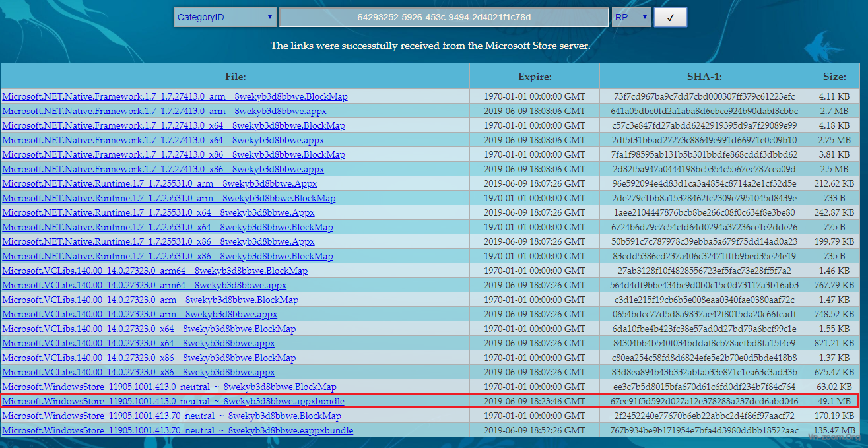Select SHA-1 hash starting with 767b934be9b1
This screenshot has height=448, width=868.
point(704,430)
